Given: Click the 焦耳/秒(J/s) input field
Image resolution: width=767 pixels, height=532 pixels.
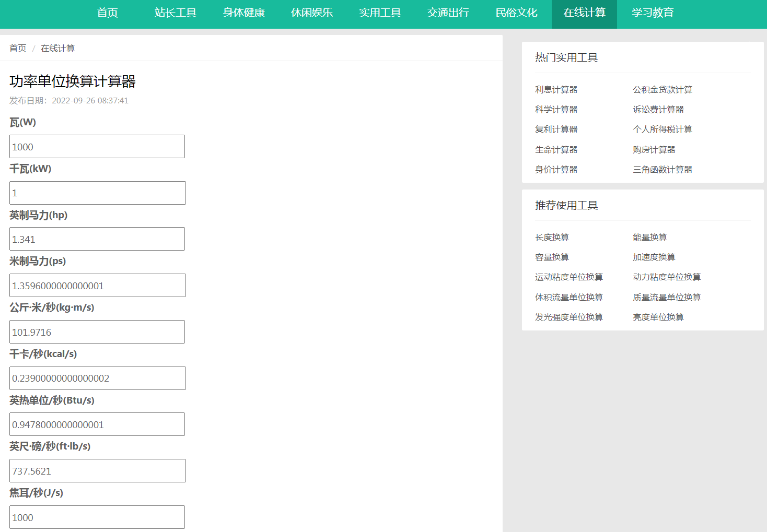Looking at the screenshot, I should pos(97,517).
